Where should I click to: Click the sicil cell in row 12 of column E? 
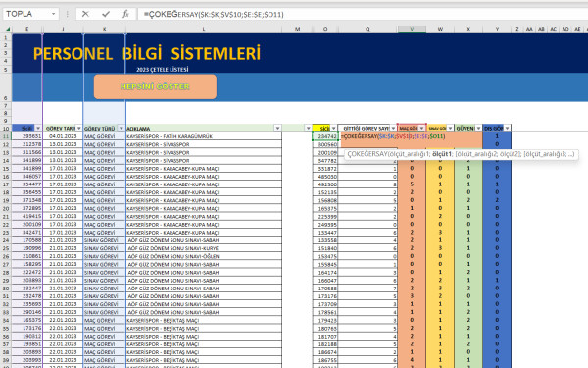pos(27,144)
